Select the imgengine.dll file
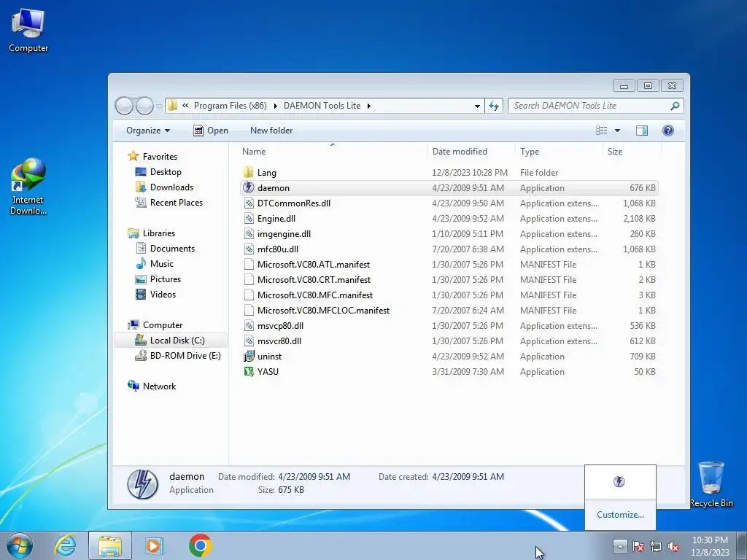Viewport: 747px width, 560px height. (449, 234)
